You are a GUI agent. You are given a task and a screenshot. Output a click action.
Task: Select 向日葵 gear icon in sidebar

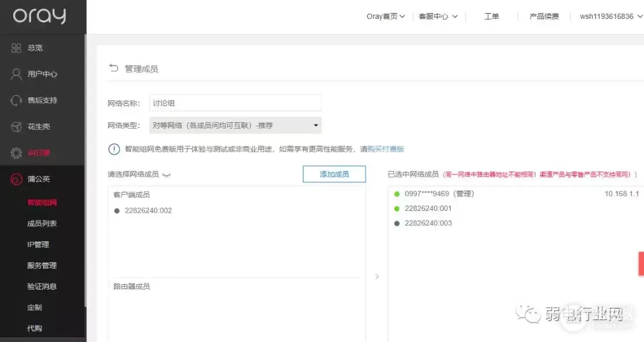[16, 153]
